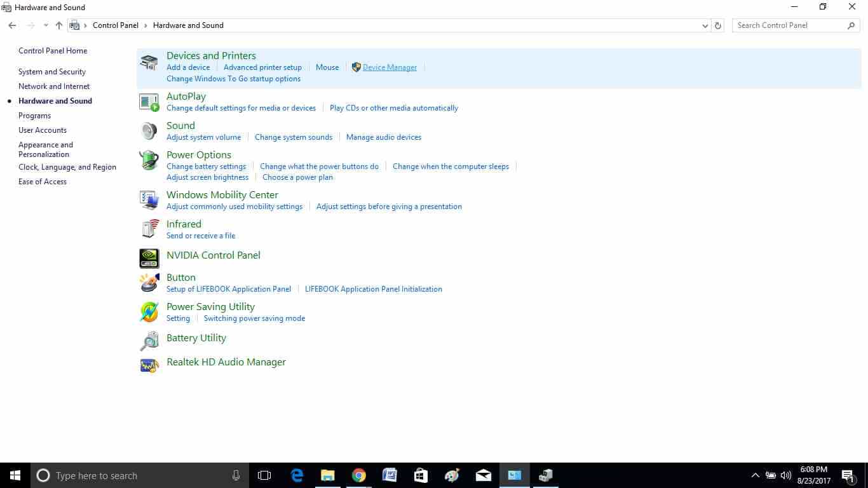
Task: Click the Infrared category icon
Action: tap(149, 229)
